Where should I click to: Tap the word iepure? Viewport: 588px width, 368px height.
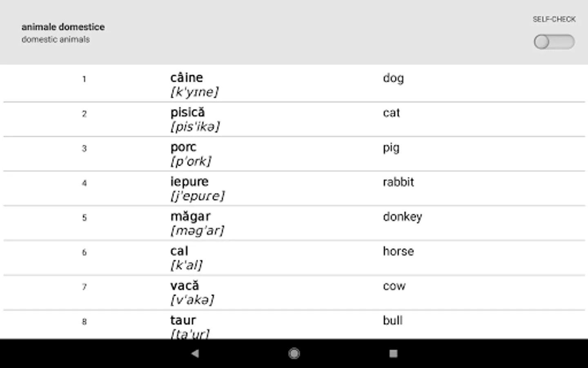coord(189,182)
